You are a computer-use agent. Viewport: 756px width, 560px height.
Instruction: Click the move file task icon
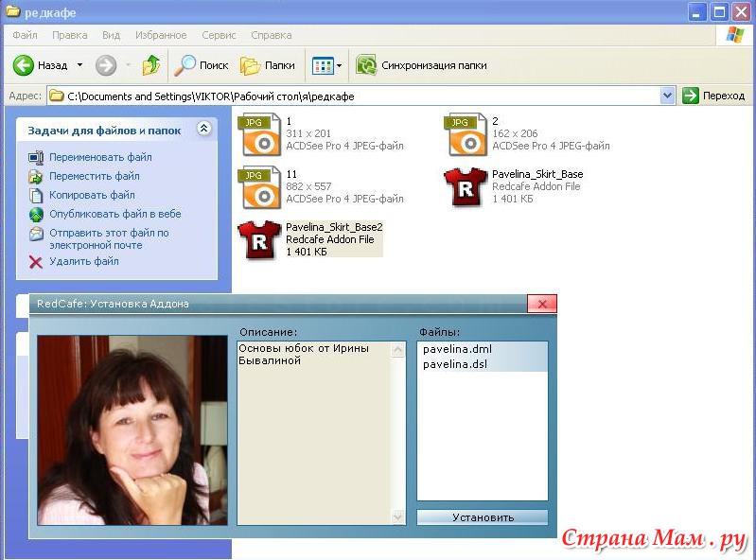[x=36, y=176]
